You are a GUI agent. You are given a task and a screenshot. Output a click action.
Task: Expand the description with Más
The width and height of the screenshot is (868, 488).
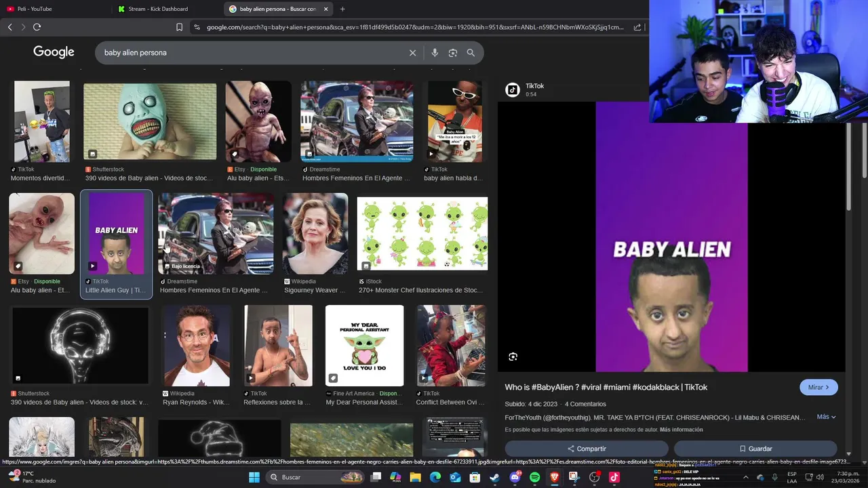pyautogui.click(x=826, y=417)
